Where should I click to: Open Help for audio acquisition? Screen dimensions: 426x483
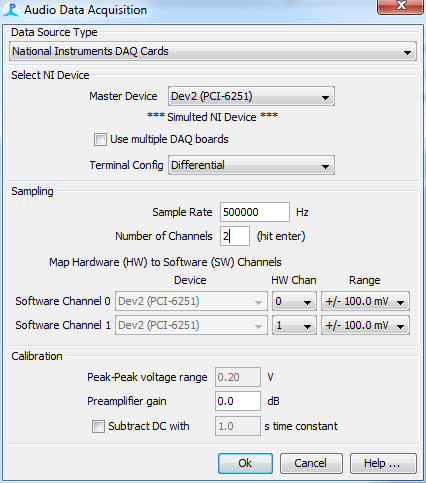[x=383, y=463]
